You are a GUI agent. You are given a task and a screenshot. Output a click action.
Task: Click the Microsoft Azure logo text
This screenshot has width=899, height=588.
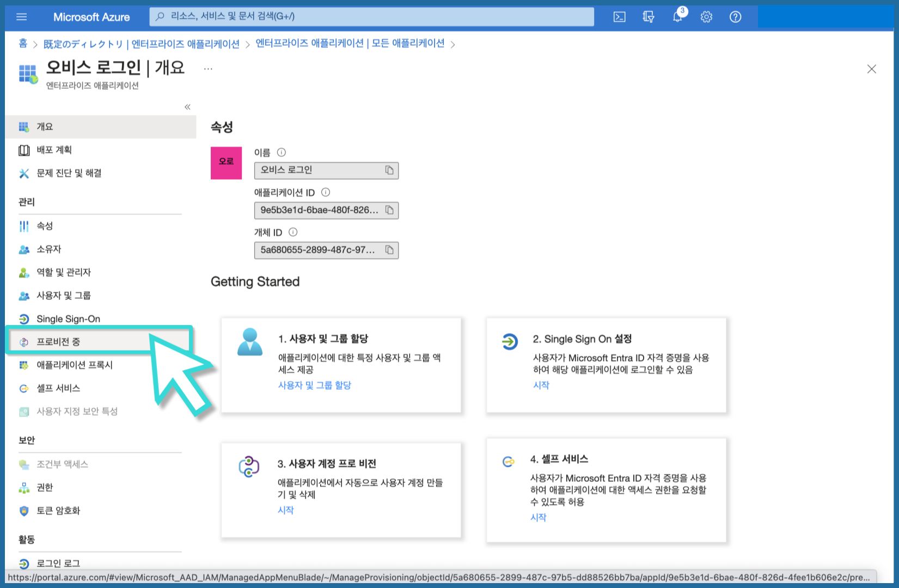91,17
